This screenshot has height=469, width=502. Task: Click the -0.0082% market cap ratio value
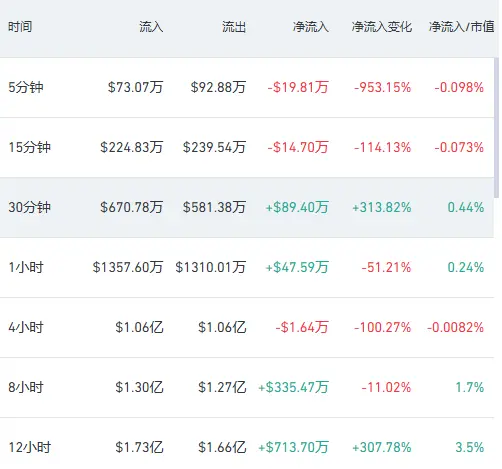click(455, 327)
